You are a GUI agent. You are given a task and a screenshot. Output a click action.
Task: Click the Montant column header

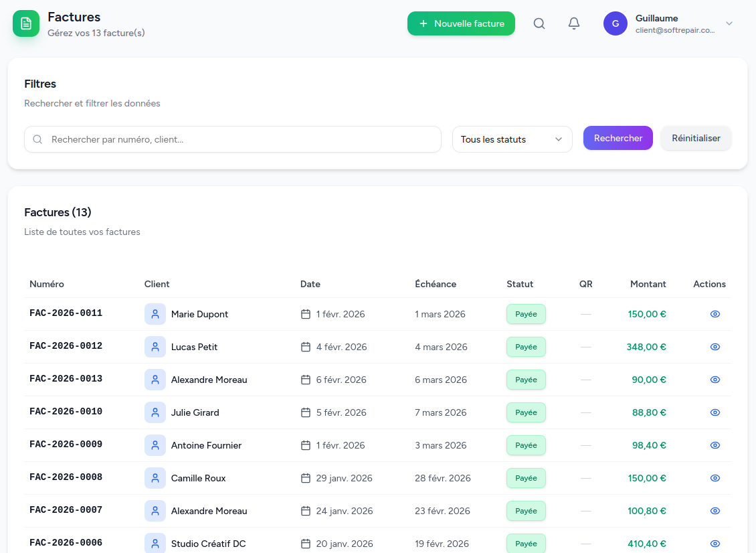pyautogui.click(x=648, y=284)
